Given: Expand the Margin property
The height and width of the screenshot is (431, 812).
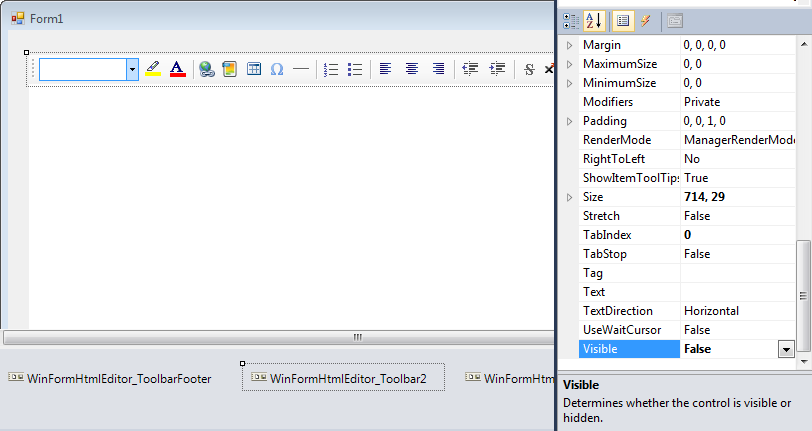Looking at the screenshot, I should pos(571,45).
